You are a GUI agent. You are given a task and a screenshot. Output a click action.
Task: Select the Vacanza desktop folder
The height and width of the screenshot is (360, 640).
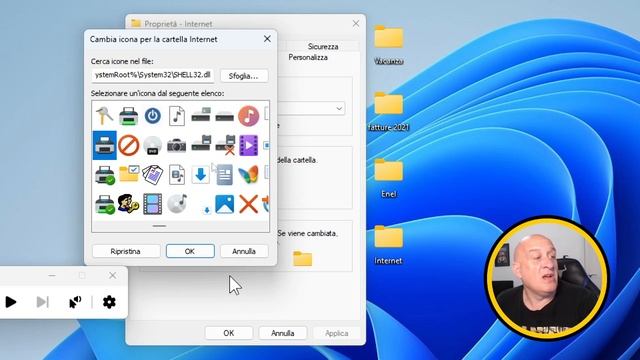(x=389, y=45)
